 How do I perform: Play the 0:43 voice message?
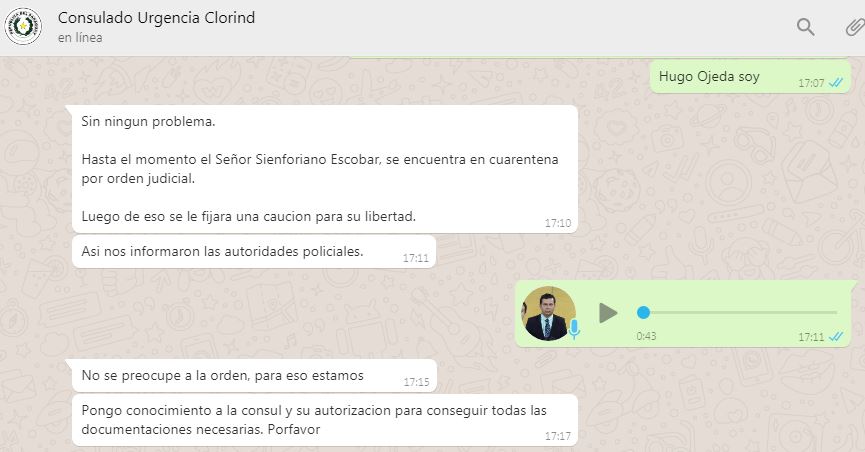(x=608, y=313)
